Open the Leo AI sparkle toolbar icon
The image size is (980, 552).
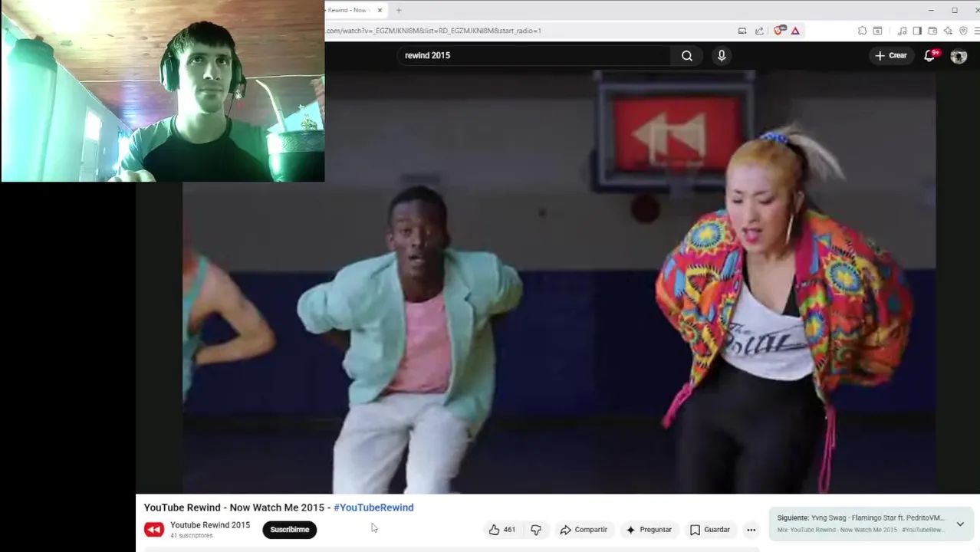coord(948,31)
